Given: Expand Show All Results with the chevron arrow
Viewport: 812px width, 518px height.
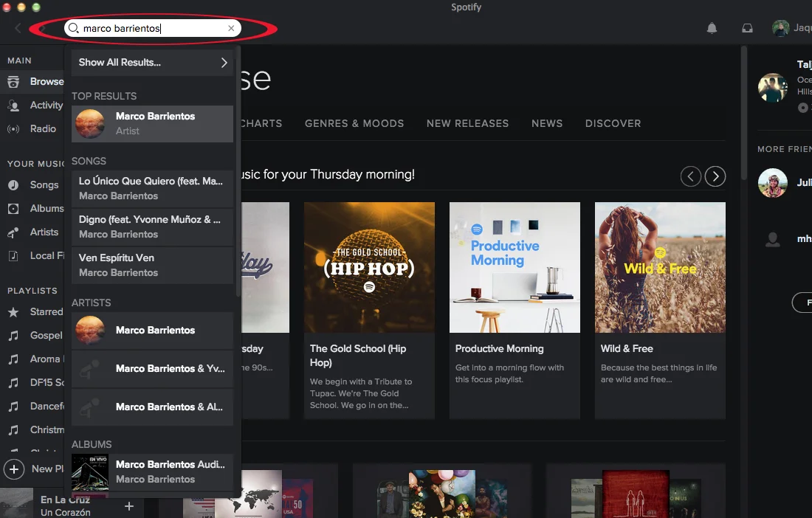Looking at the screenshot, I should (224, 63).
